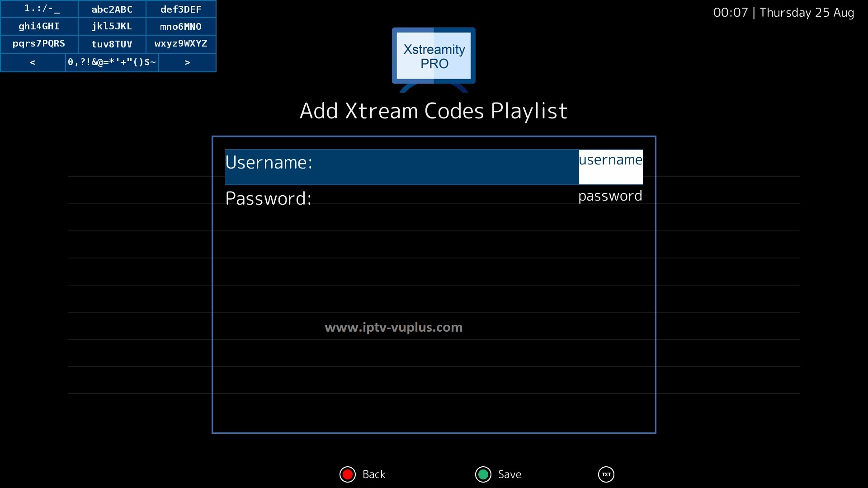Viewport: 868px width, 488px height.
Task: Click the green Save button icon
Action: [483, 474]
